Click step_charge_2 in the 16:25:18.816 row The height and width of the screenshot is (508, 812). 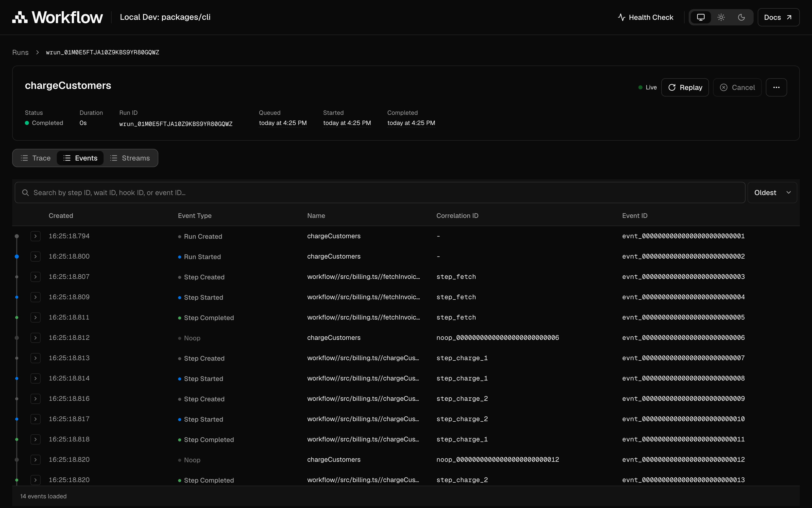(462, 399)
